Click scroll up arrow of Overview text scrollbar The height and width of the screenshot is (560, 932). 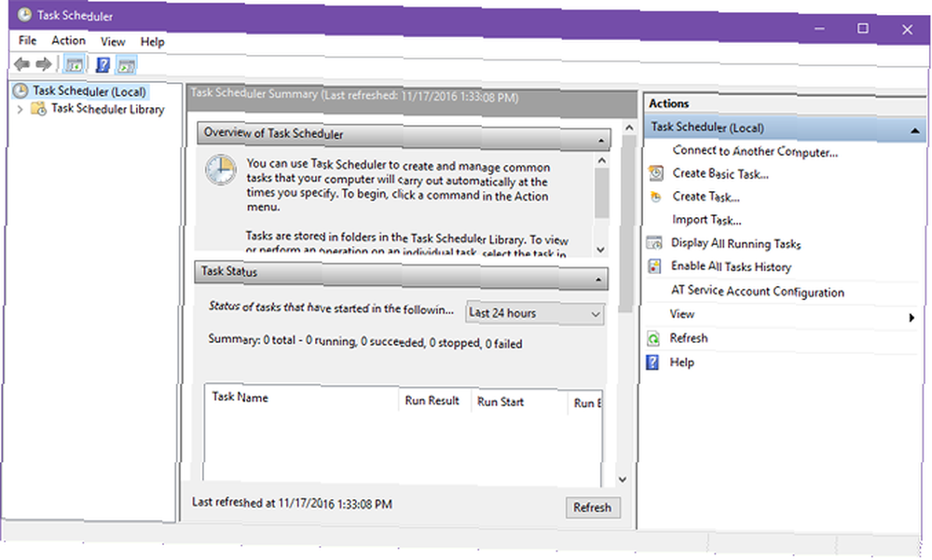[601, 161]
